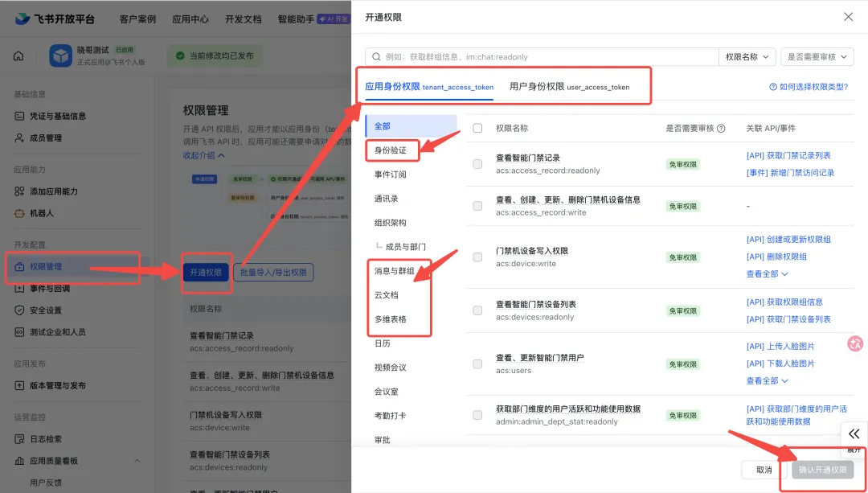Check the 查看智能门禁设备列表 row

[x=477, y=310]
